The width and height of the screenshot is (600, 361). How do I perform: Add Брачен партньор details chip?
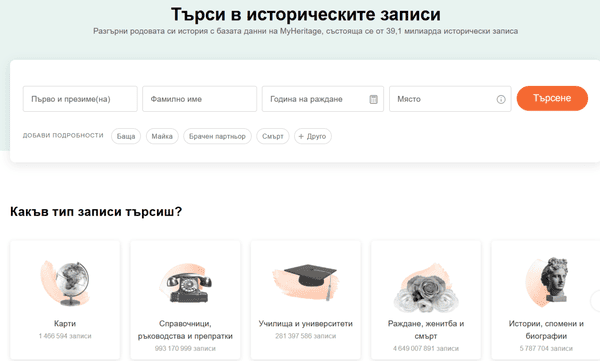217,136
